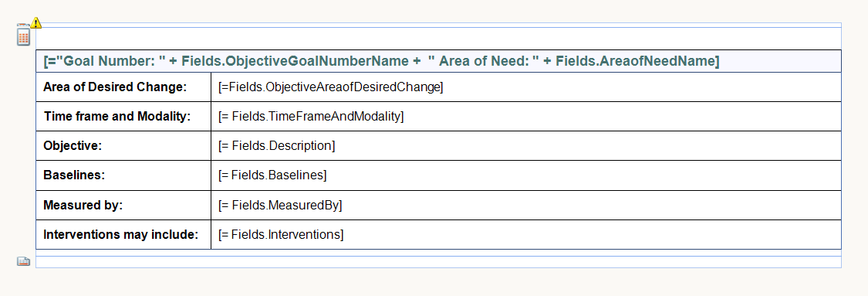The image size is (868, 296).
Task: Select the Interventions may include label
Action: 123,234
